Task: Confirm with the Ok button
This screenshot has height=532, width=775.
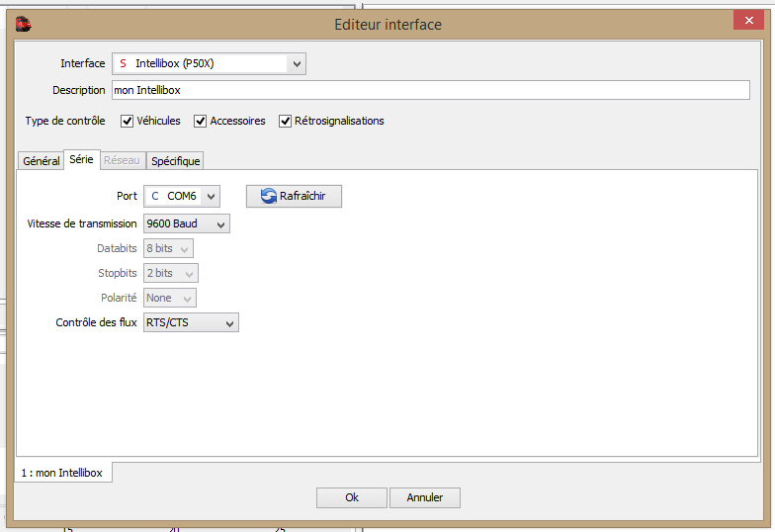Action: pyautogui.click(x=352, y=497)
